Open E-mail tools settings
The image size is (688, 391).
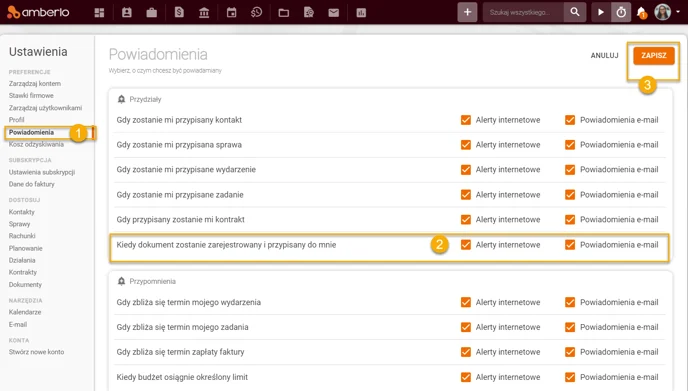coord(18,324)
